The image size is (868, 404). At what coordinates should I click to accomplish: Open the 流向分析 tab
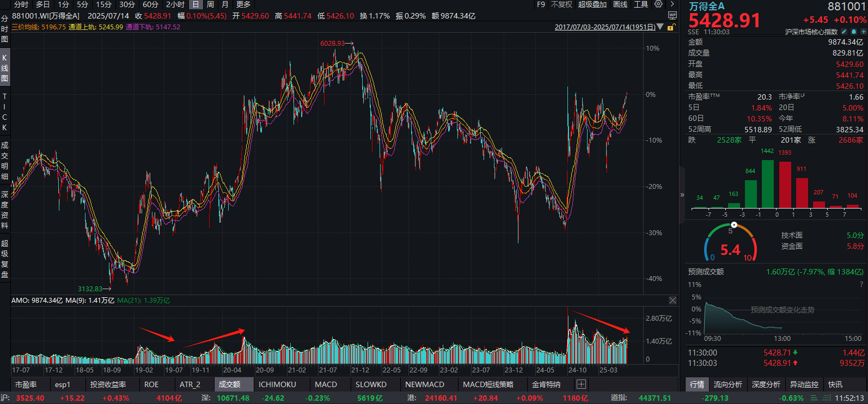point(728,384)
